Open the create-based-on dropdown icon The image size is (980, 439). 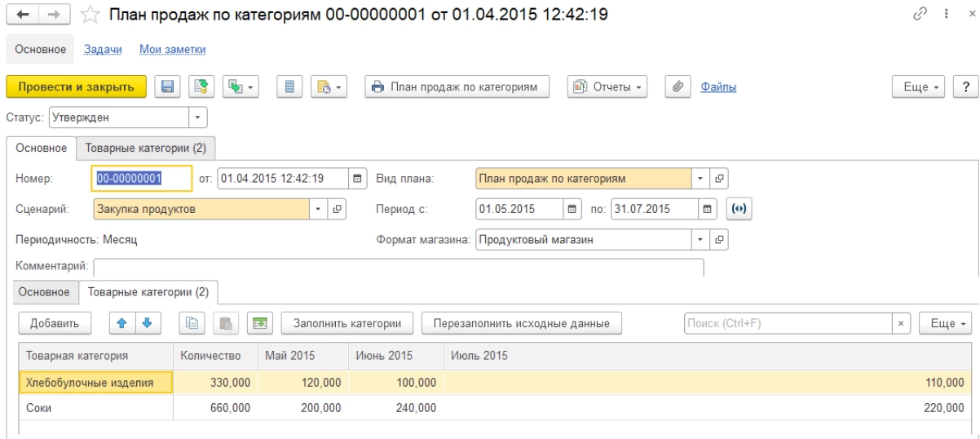tap(242, 86)
